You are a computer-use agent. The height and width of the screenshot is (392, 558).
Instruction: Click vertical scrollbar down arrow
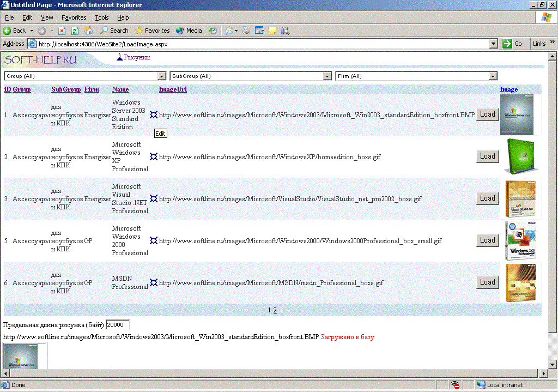click(552, 365)
